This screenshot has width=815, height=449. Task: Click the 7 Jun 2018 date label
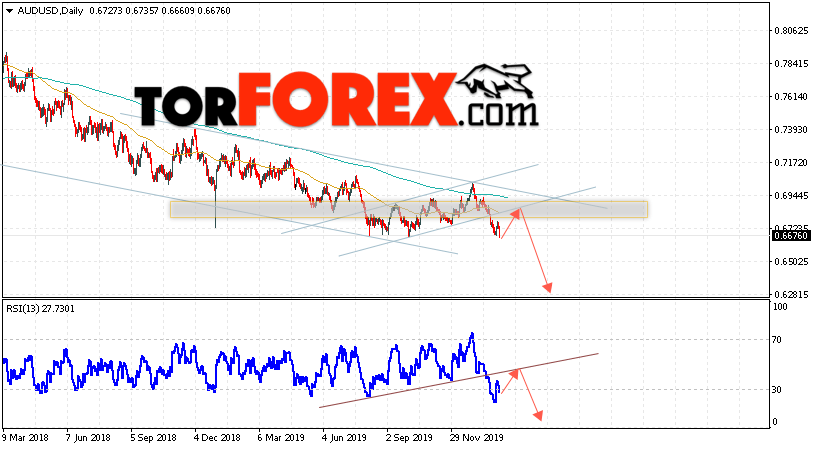(88, 438)
